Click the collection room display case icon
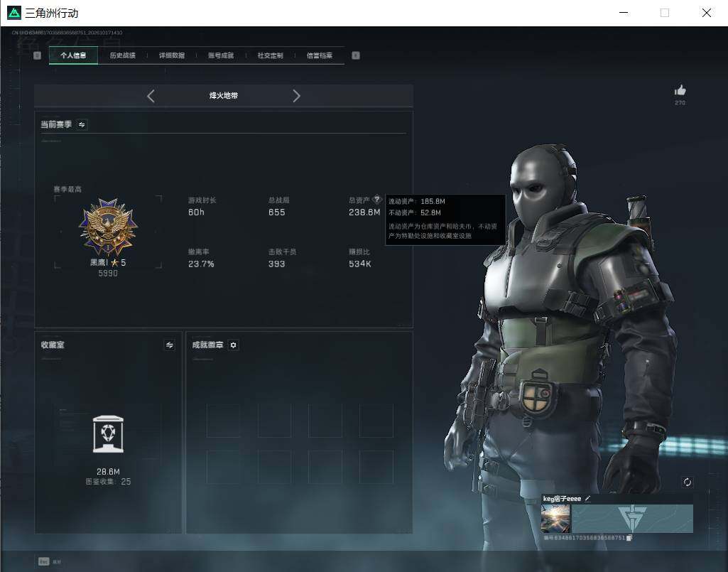728x572 pixels. tap(108, 434)
